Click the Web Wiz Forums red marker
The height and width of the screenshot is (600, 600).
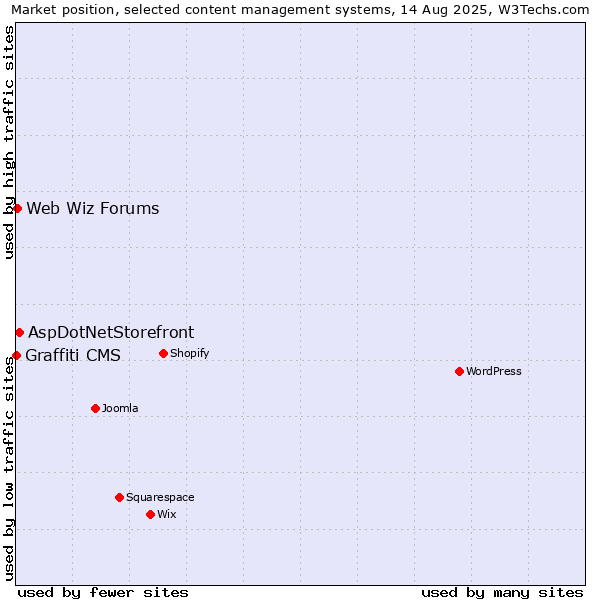point(17,208)
